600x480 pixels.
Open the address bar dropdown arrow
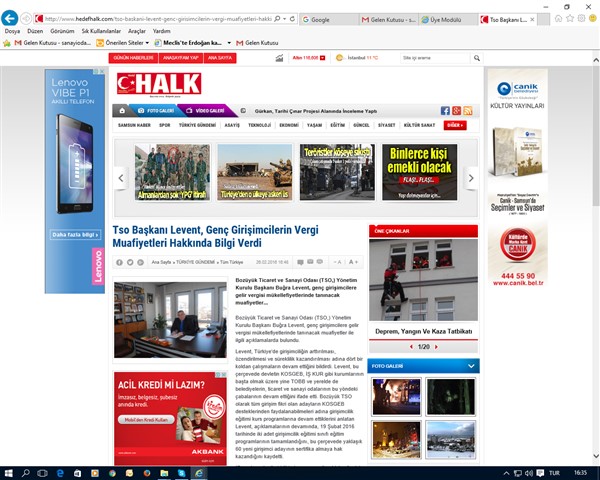tap(284, 18)
